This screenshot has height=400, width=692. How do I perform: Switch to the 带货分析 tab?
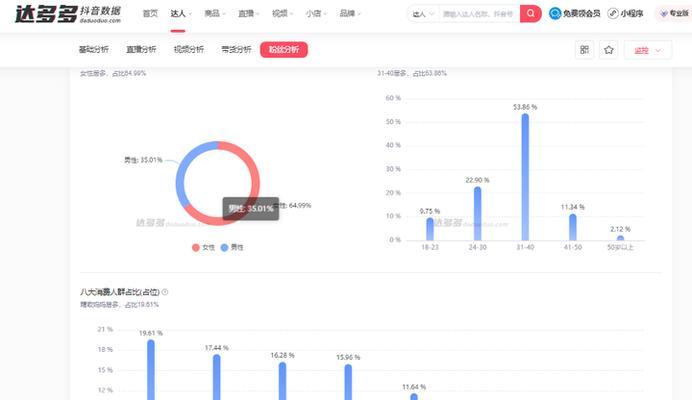click(x=237, y=49)
